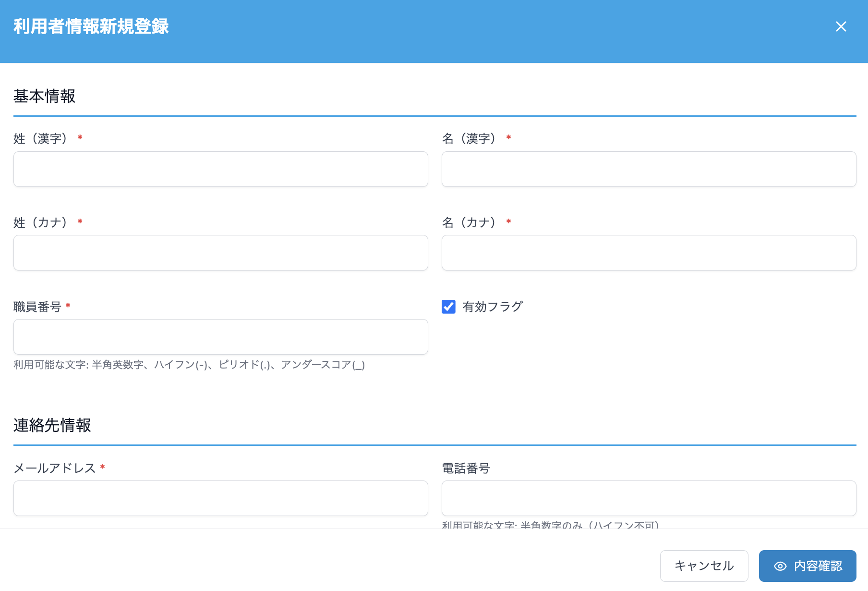Close the 利用者情報新規登録 dialog with X

(841, 26)
